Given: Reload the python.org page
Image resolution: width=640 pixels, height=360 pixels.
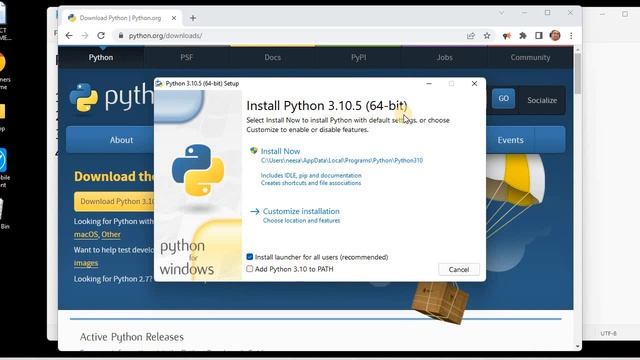Looking at the screenshot, I should pyautogui.click(x=101, y=36).
